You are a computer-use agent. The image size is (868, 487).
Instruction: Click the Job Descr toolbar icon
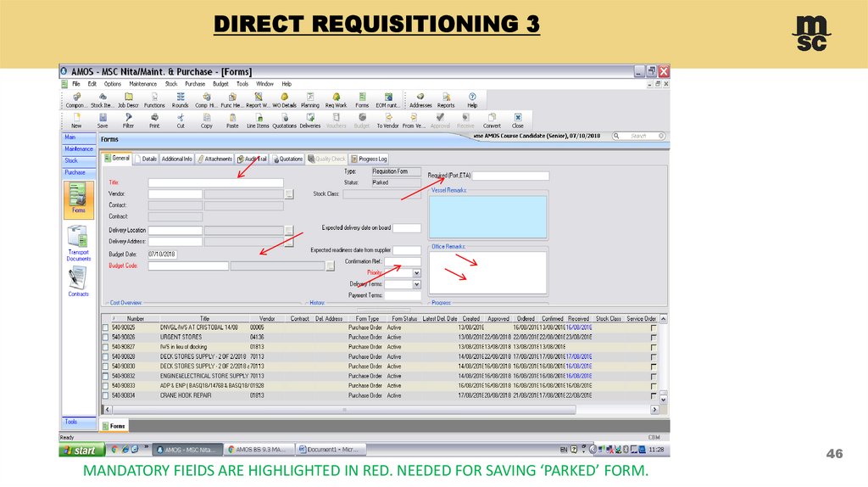click(129, 100)
